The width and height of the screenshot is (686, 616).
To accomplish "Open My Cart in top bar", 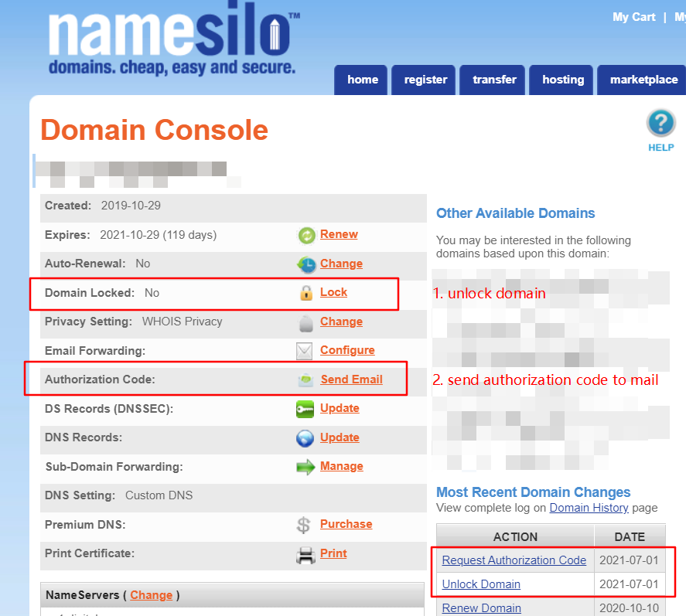I will [633, 17].
